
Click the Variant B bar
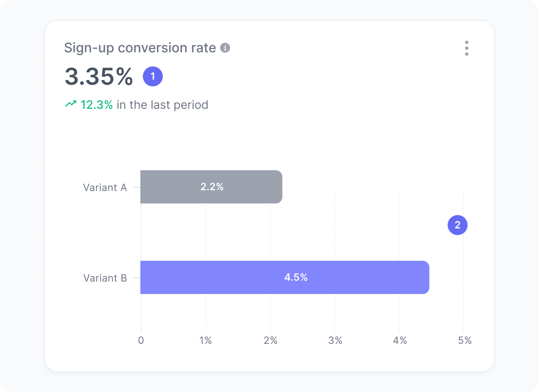tap(285, 277)
